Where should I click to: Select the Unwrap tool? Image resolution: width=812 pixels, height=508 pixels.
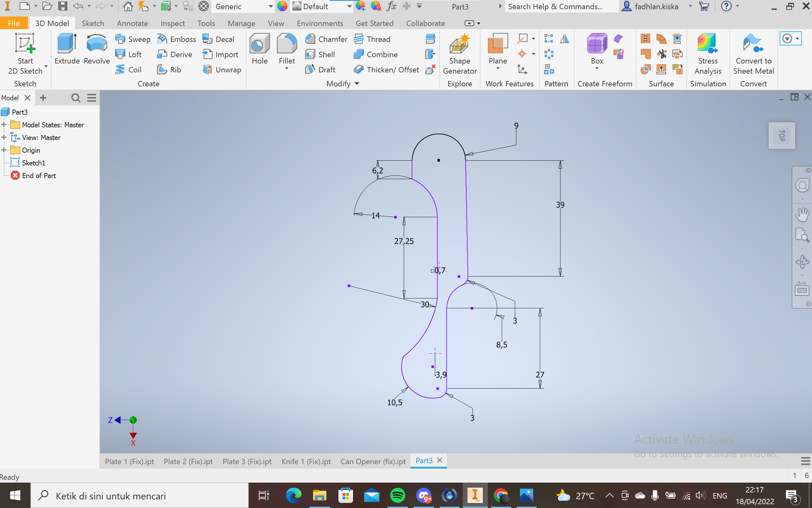[x=222, y=70]
